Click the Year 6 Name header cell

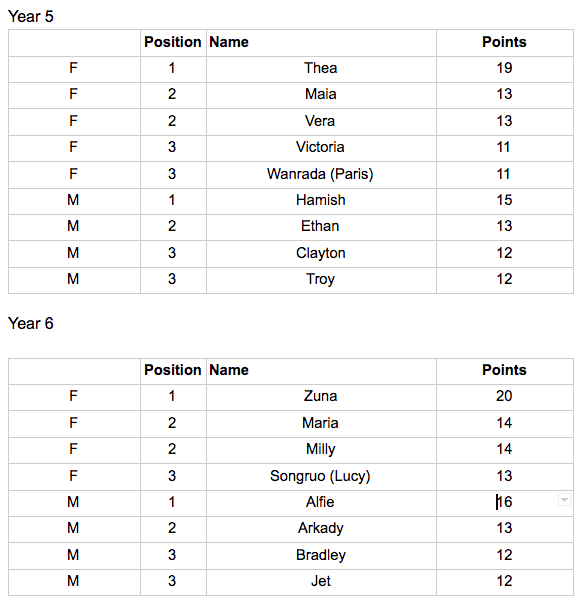tap(321, 371)
